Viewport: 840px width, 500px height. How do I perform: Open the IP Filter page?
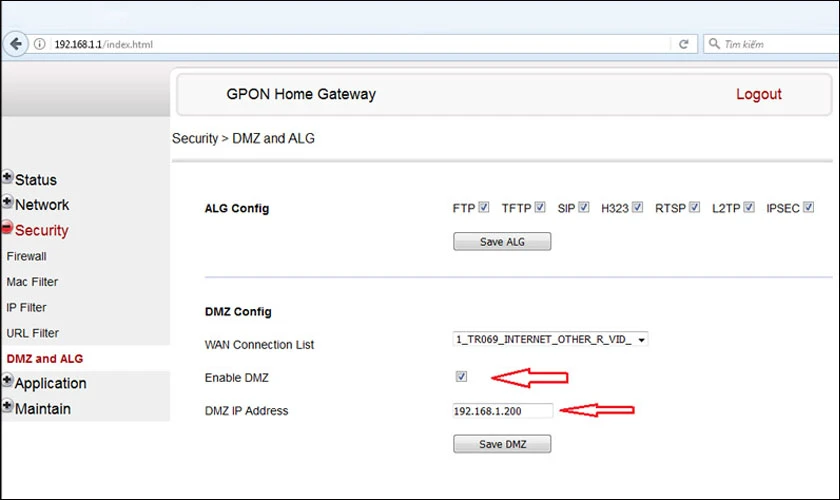[x=26, y=308]
